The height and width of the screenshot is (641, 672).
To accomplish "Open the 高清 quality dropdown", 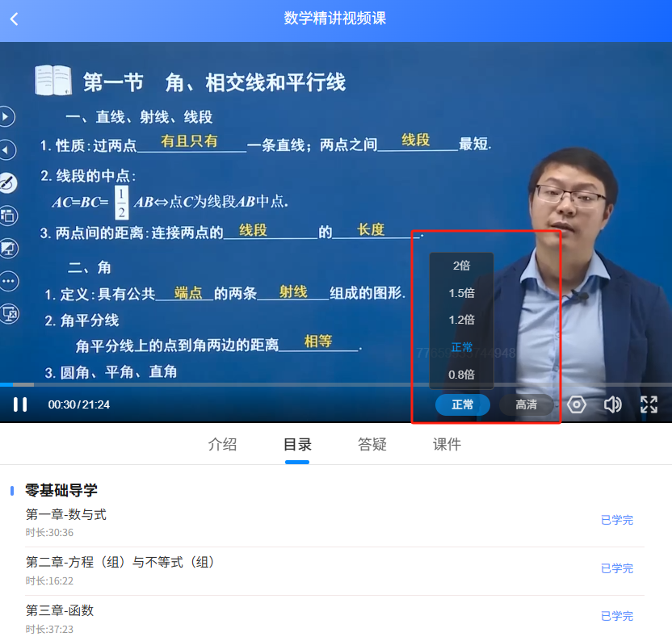I will pos(526,404).
